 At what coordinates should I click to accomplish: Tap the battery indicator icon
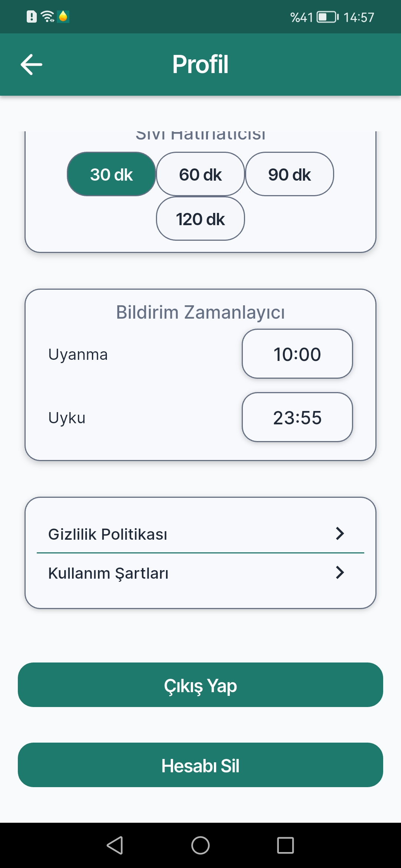coord(327,17)
